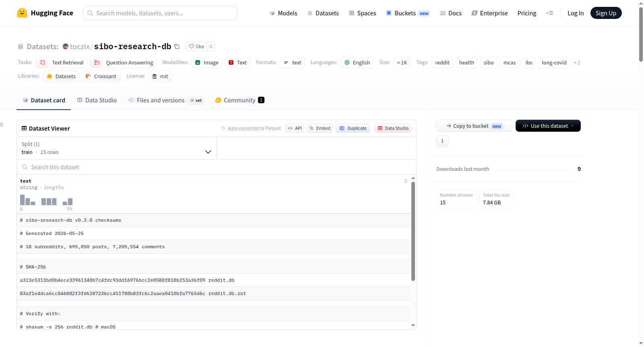Click the Auto-converted link
Image resolution: width=644 pixels, height=347 pixels.
coord(243,128)
